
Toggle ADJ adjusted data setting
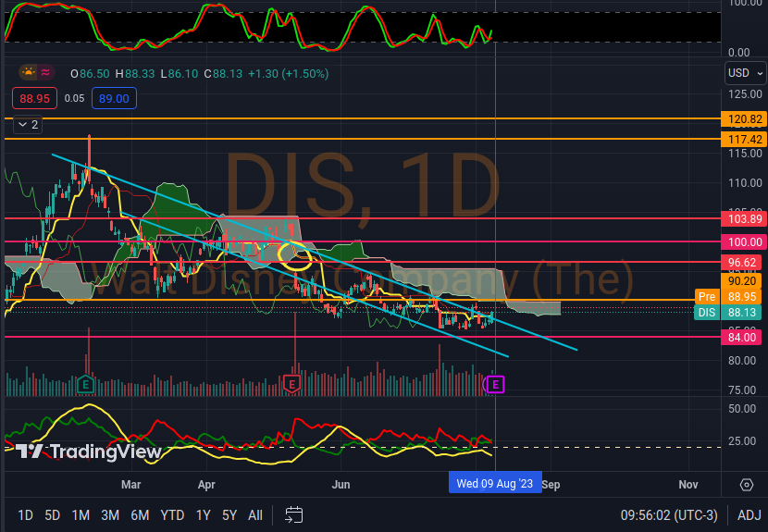click(749, 515)
